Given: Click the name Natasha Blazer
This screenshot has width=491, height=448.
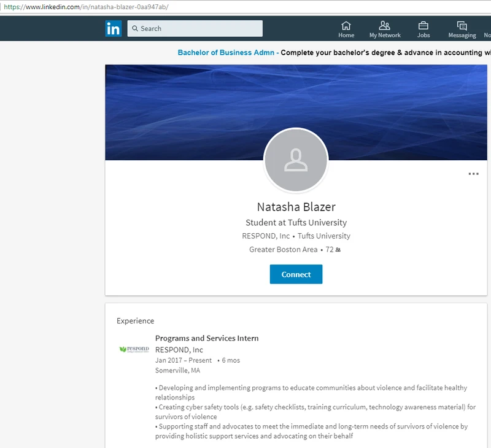Looking at the screenshot, I should pyautogui.click(x=296, y=207).
